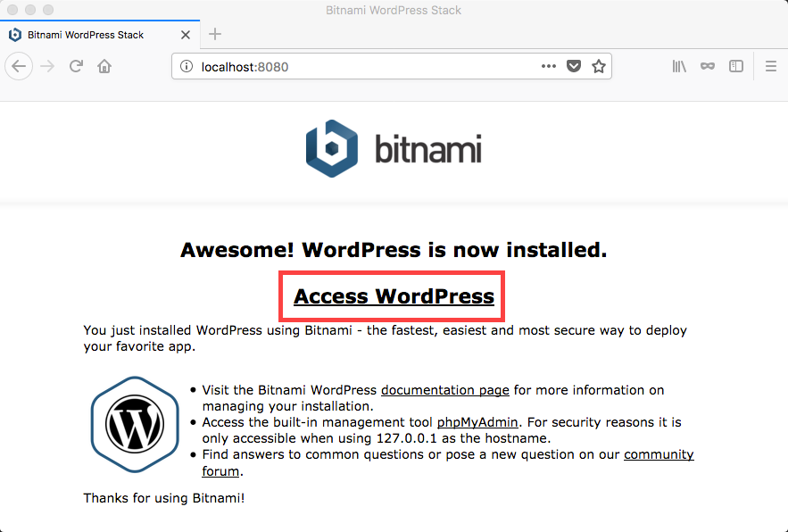Viewport: 788px width, 532px height.
Task: Select the Bitnami WordPress Stack tab
Action: tap(100, 35)
